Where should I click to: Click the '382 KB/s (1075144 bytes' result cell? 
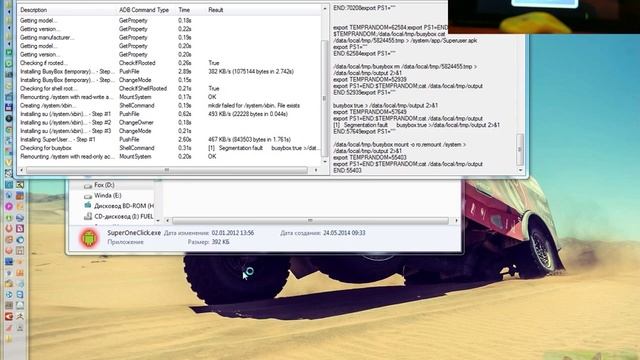tap(251, 72)
